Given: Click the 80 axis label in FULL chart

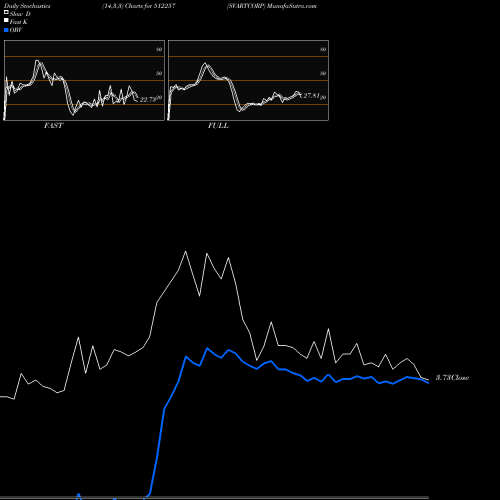Looking at the screenshot, I should [x=323, y=49].
